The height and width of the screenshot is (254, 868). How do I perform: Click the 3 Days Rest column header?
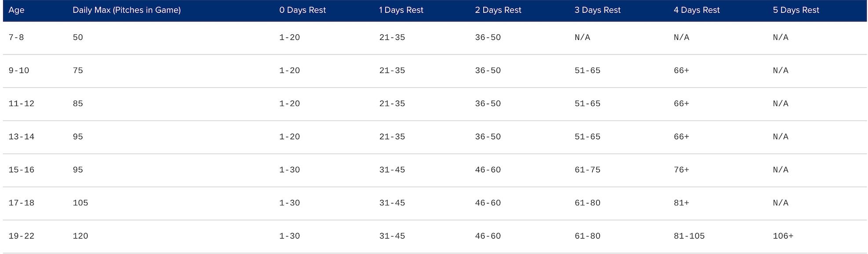(x=598, y=10)
